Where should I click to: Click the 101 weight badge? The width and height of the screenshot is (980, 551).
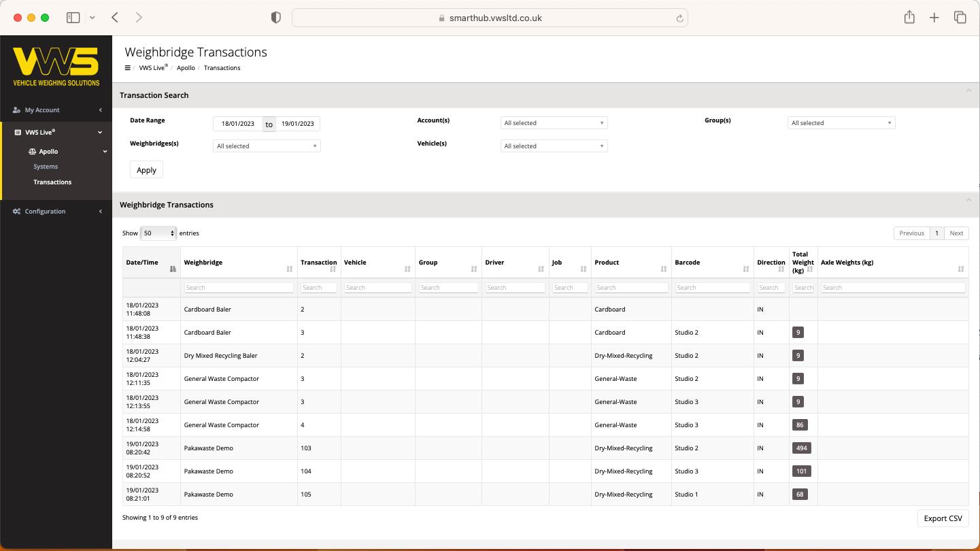[801, 471]
